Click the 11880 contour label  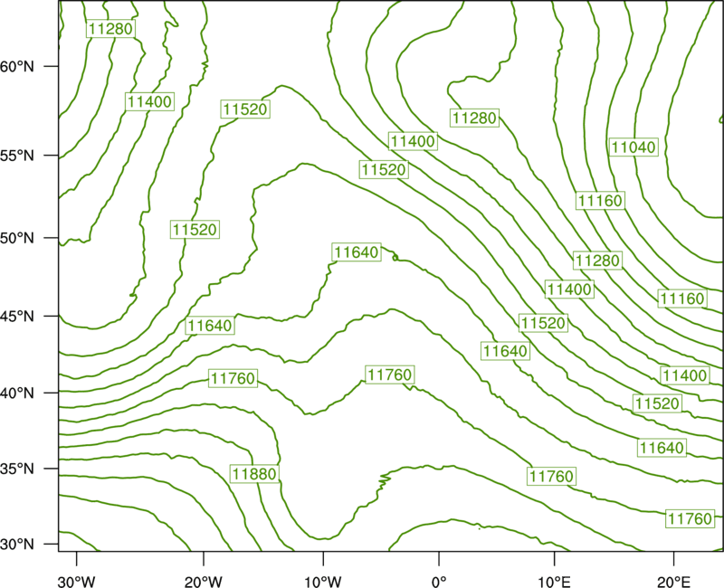[x=254, y=473]
